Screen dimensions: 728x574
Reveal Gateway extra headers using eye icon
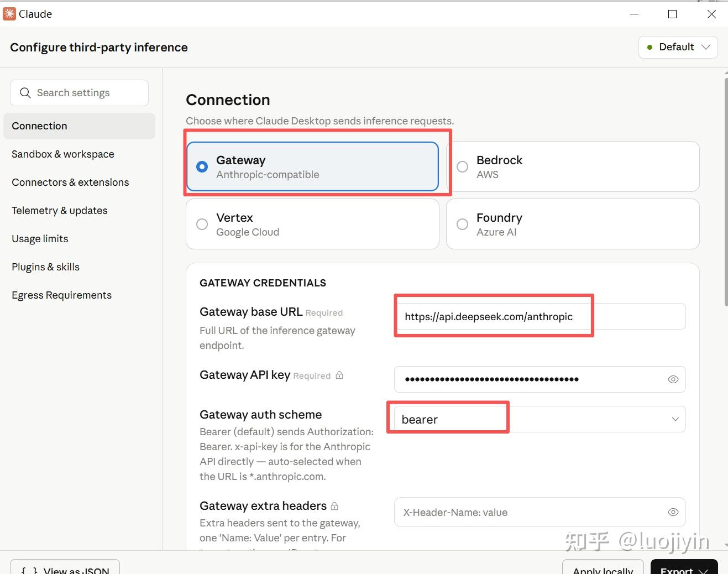(x=673, y=512)
